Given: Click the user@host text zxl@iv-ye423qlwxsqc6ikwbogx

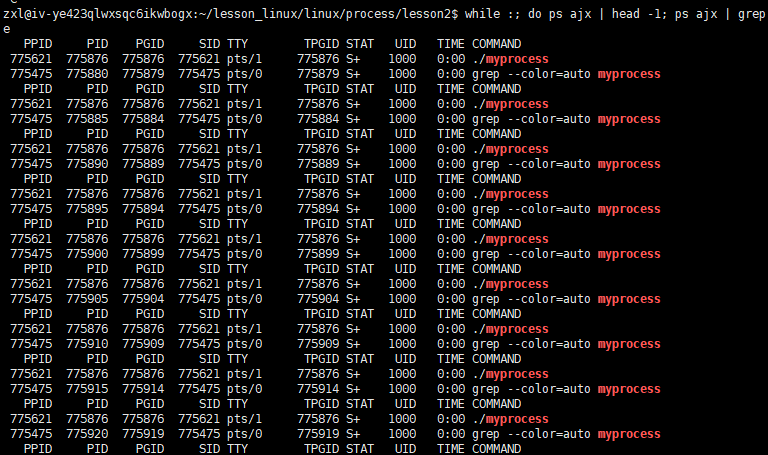Looking at the screenshot, I should [x=97, y=14].
